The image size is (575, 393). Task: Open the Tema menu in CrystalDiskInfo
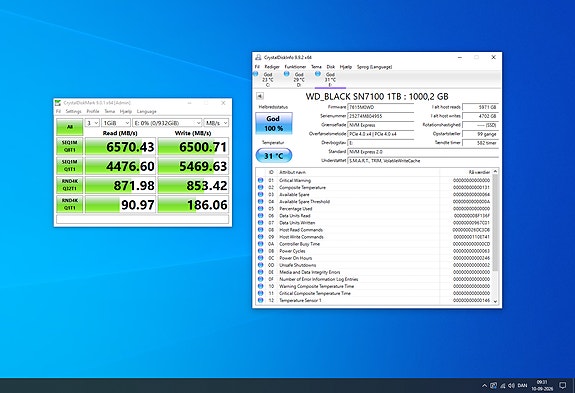[316, 67]
